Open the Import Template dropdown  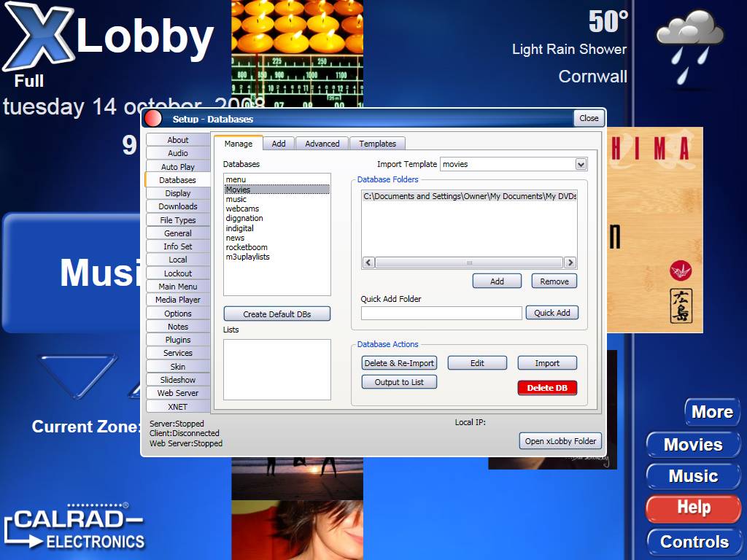(x=580, y=164)
